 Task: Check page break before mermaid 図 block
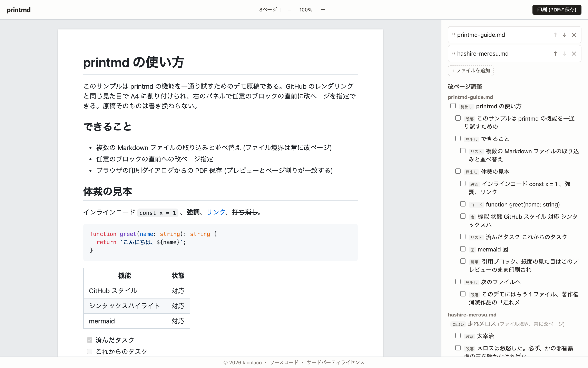(463, 249)
